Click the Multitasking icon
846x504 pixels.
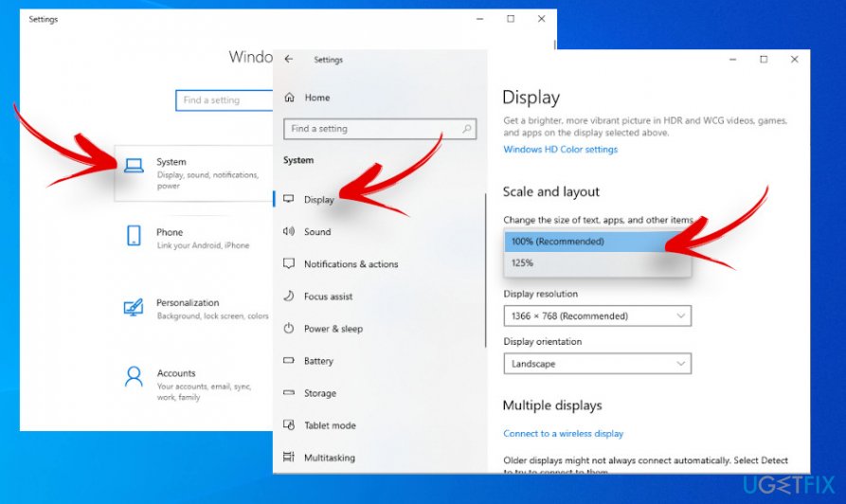(x=289, y=457)
